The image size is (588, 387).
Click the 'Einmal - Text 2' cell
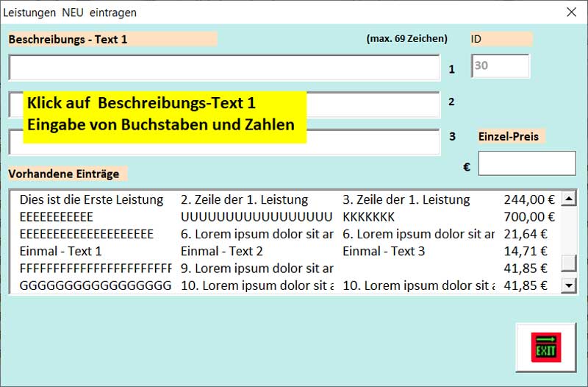pos(222,251)
